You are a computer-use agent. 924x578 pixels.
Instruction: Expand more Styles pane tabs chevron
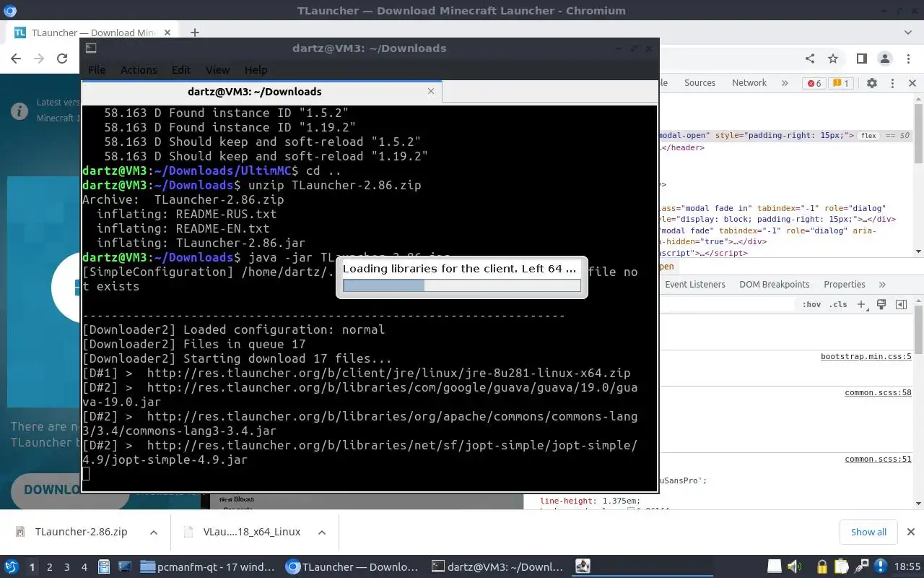882,285
